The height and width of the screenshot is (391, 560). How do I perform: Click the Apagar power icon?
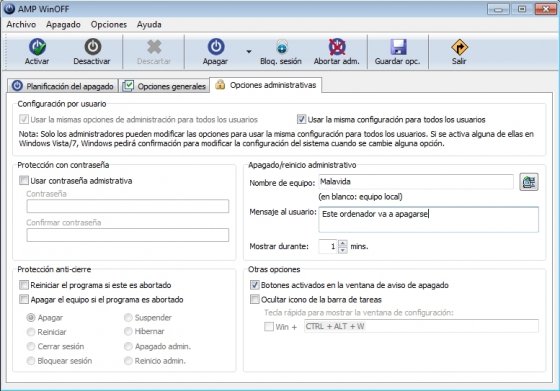pyautogui.click(x=216, y=47)
